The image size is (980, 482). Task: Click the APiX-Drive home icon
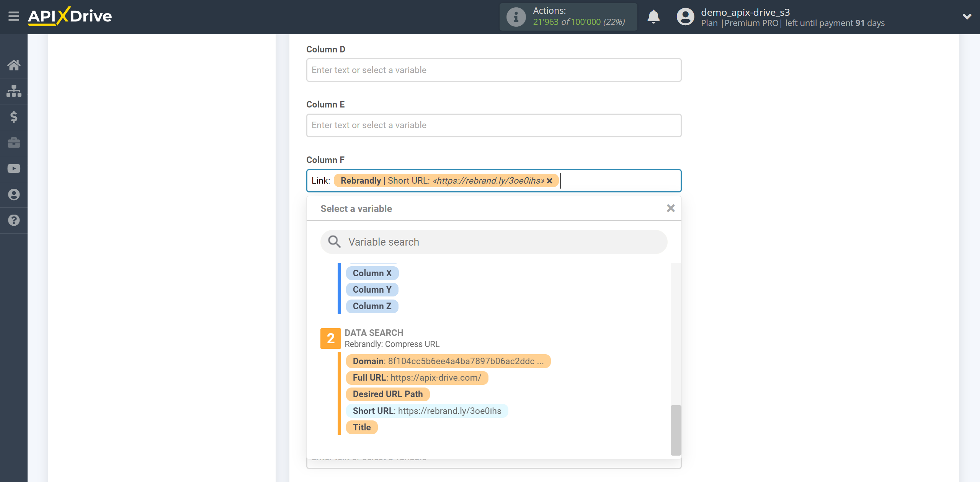click(x=14, y=65)
